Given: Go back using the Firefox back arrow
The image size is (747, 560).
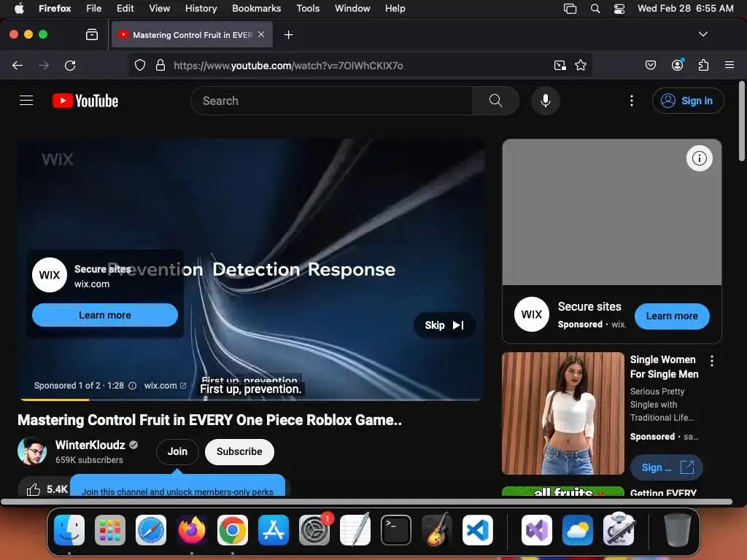Looking at the screenshot, I should (18, 65).
